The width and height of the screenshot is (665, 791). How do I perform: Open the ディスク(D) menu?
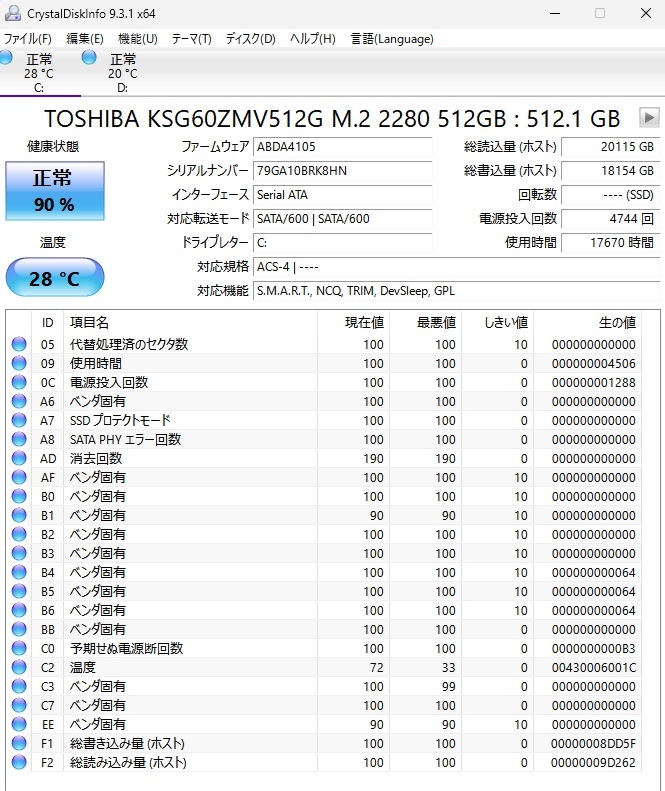click(x=250, y=39)
